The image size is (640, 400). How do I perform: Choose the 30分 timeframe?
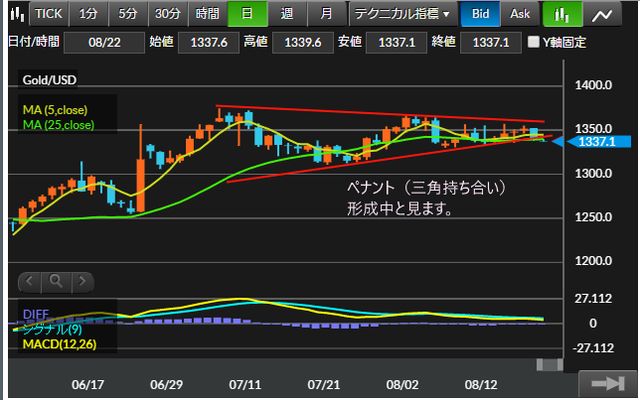167,14
